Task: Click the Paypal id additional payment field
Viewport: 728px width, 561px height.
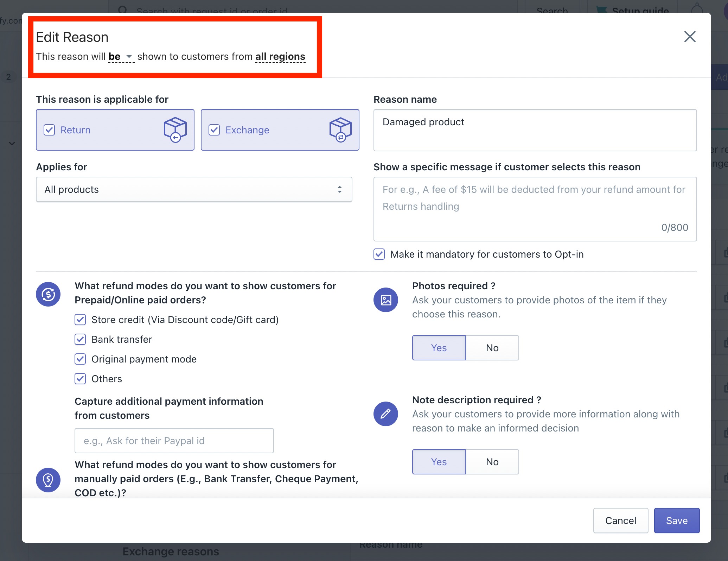Action: [174, 441]
